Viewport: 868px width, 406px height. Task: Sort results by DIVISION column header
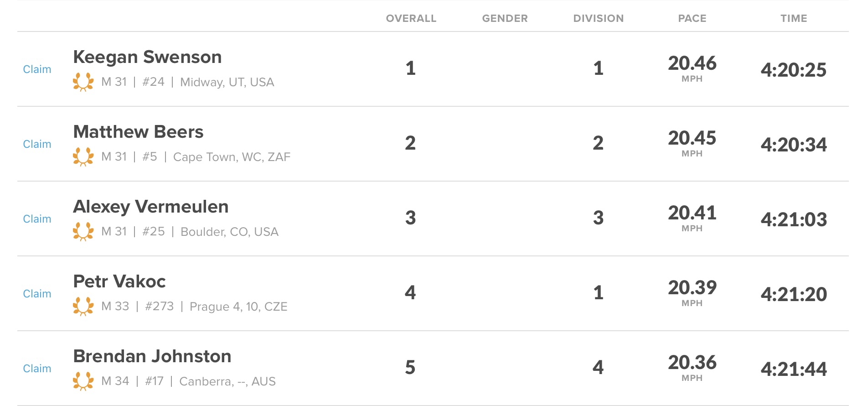[x=599, y=18]
